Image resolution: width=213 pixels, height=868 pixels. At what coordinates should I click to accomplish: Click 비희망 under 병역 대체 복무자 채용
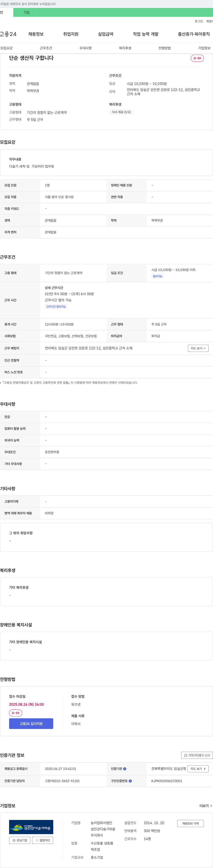coord(49,513)
